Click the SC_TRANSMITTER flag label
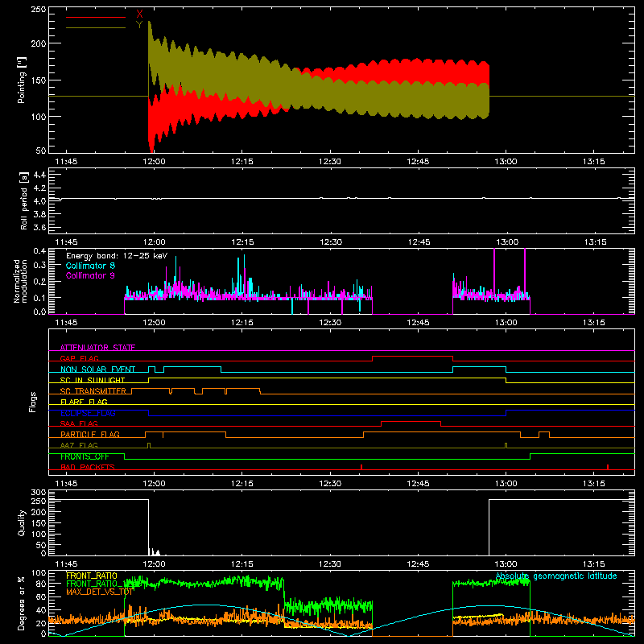This screenshot has width=644, height=644. pyautogui.click(x=93, y=391)
